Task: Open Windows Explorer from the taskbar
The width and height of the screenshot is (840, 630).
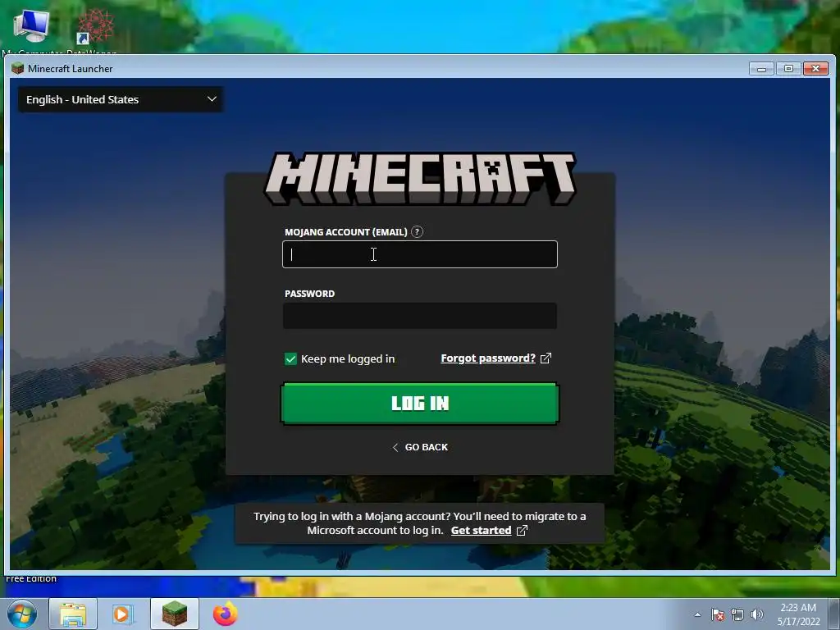Action: [73, 614]
